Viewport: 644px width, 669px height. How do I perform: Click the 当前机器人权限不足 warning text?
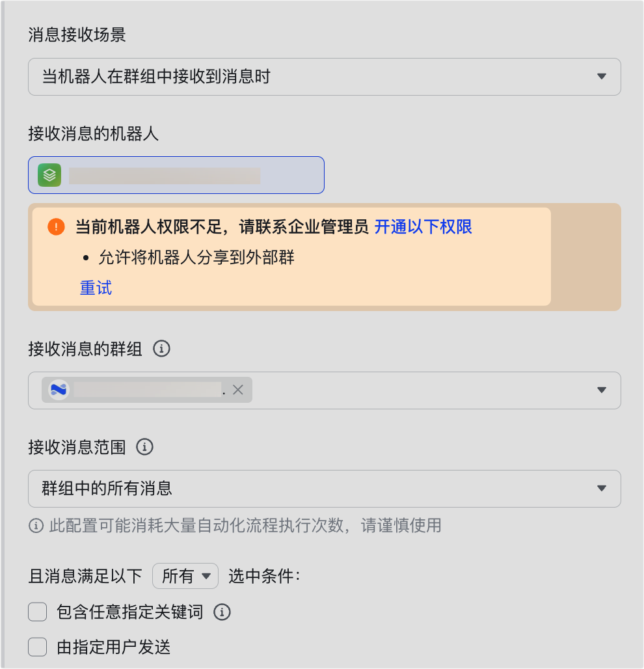(222, 226)
